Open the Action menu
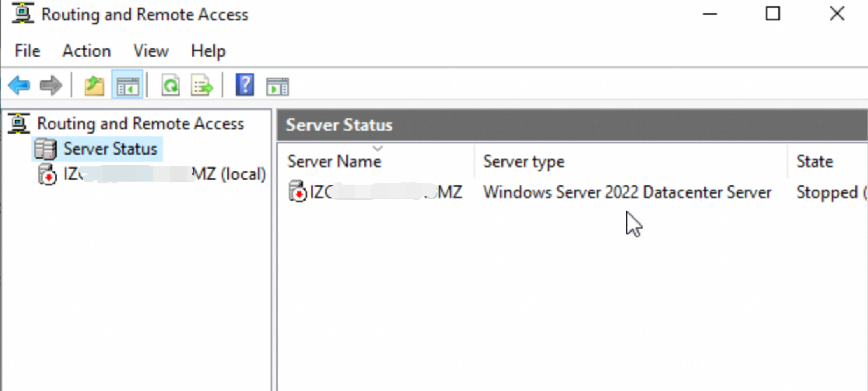This screenshot has height=391, width=868. (x=87, y=51)
